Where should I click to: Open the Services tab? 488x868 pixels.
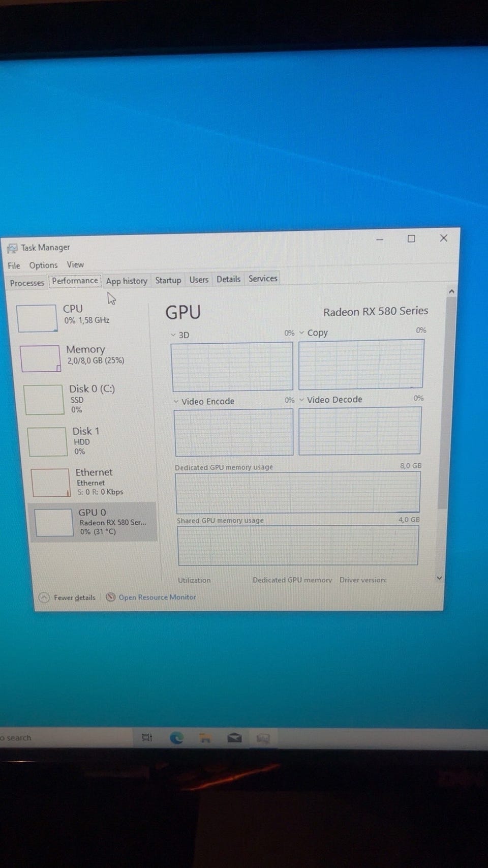coord(263,279)
